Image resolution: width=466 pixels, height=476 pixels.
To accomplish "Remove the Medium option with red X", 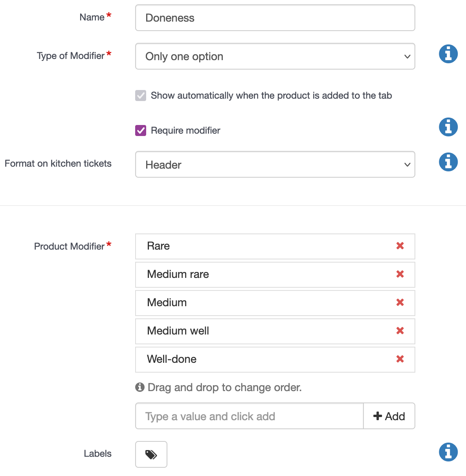I will tap(400, 303).
